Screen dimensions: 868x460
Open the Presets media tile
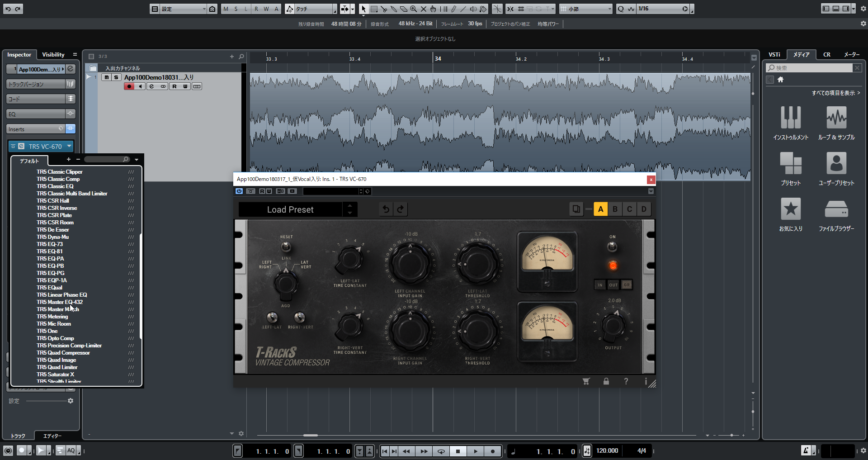[x=791, y=169]
